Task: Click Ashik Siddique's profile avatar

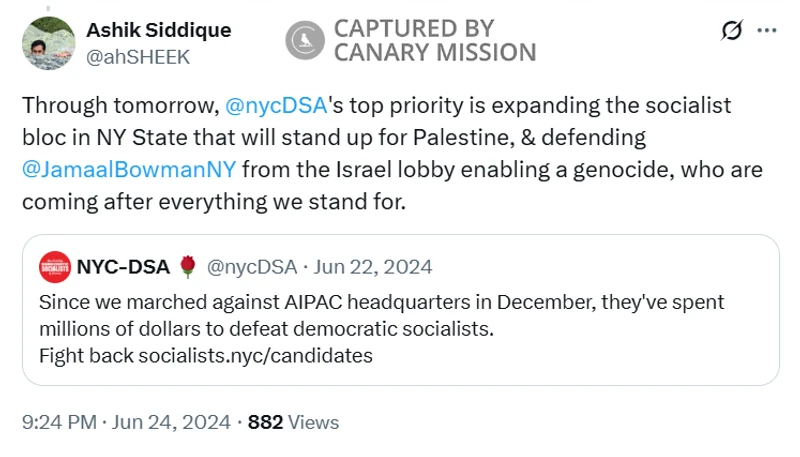Action: tap(48, 43)
